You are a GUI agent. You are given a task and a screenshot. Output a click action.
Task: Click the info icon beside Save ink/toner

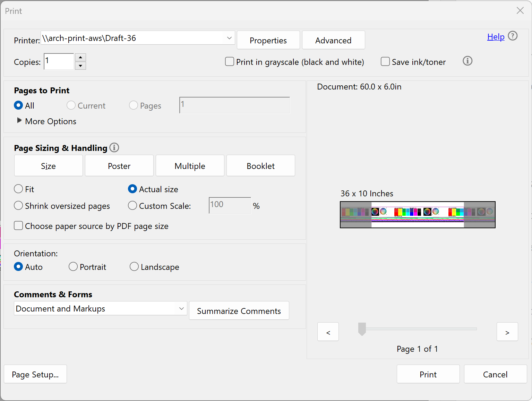click(x=467, y=61)
